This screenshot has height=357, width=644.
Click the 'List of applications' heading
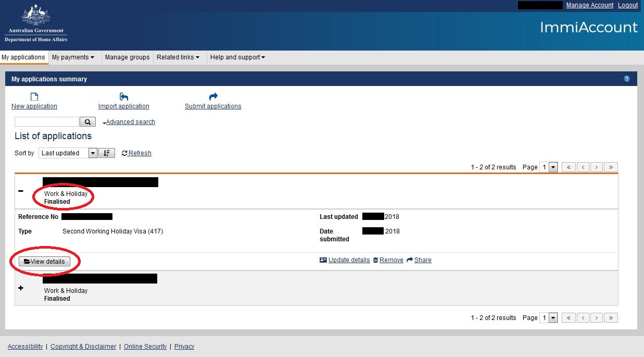coord(53,136)
